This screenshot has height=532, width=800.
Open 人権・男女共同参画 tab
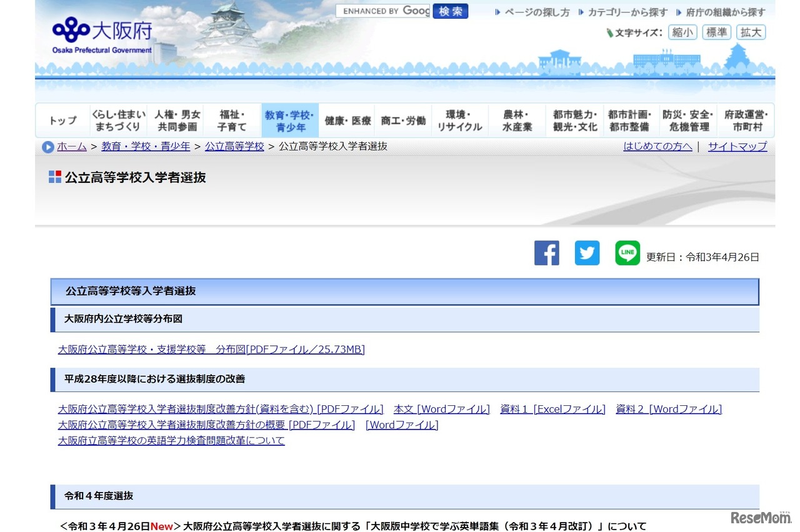pos(177,121)
